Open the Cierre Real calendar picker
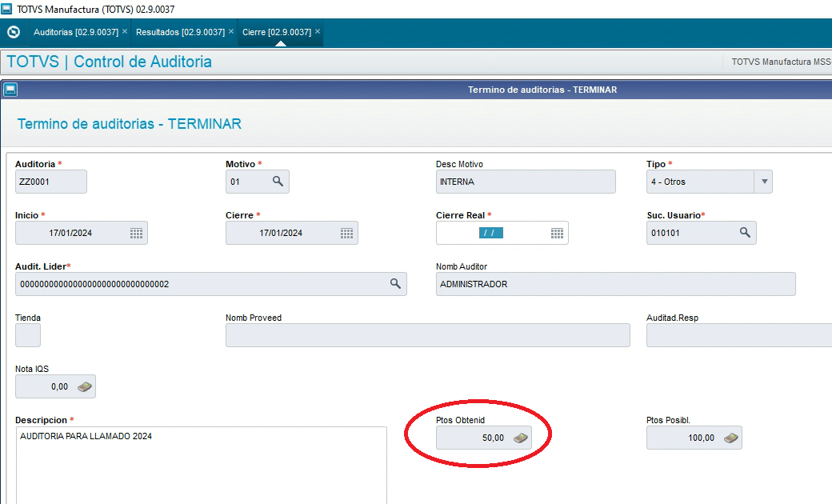832x504 pixels. 557,234
